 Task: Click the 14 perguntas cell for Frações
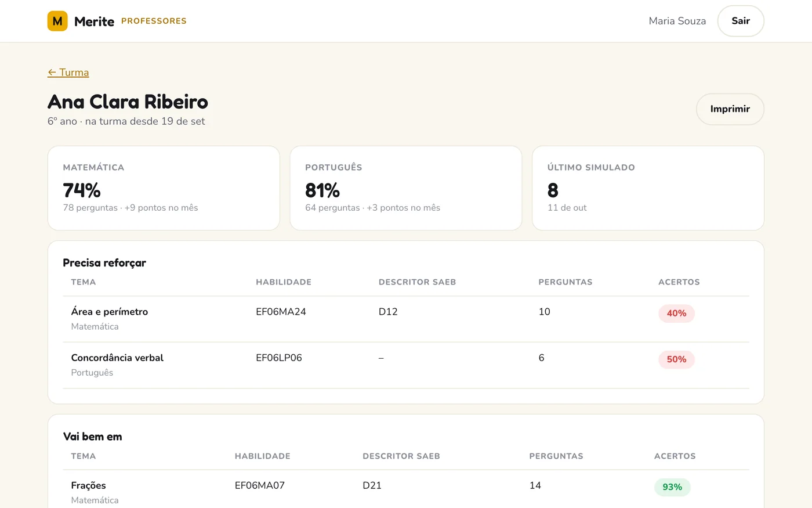tap(535, 485)
